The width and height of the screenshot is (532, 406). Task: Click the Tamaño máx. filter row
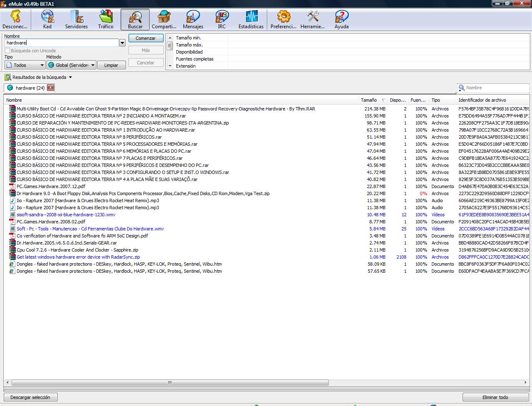[x=352, y=45]
